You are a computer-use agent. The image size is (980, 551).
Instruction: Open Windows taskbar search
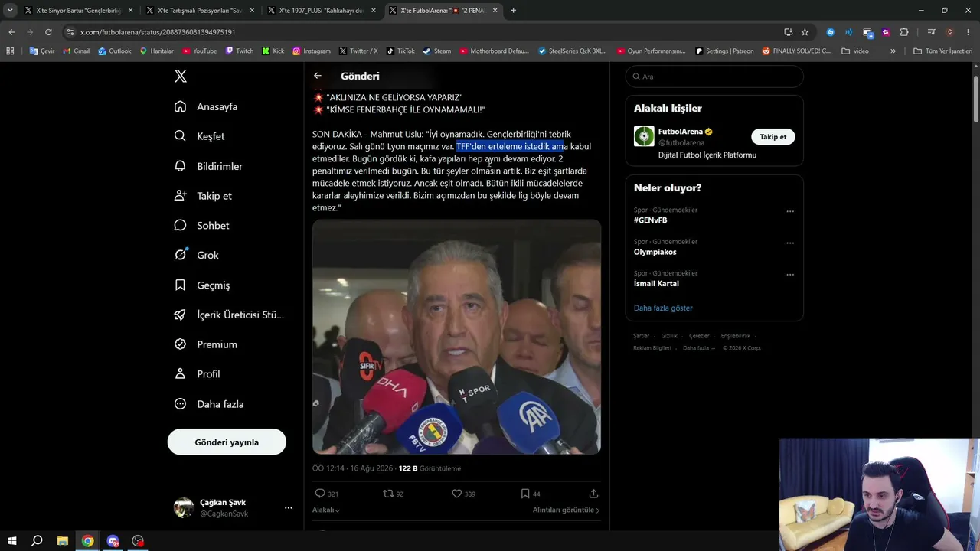pyautogui.click(x=37, y=541)
